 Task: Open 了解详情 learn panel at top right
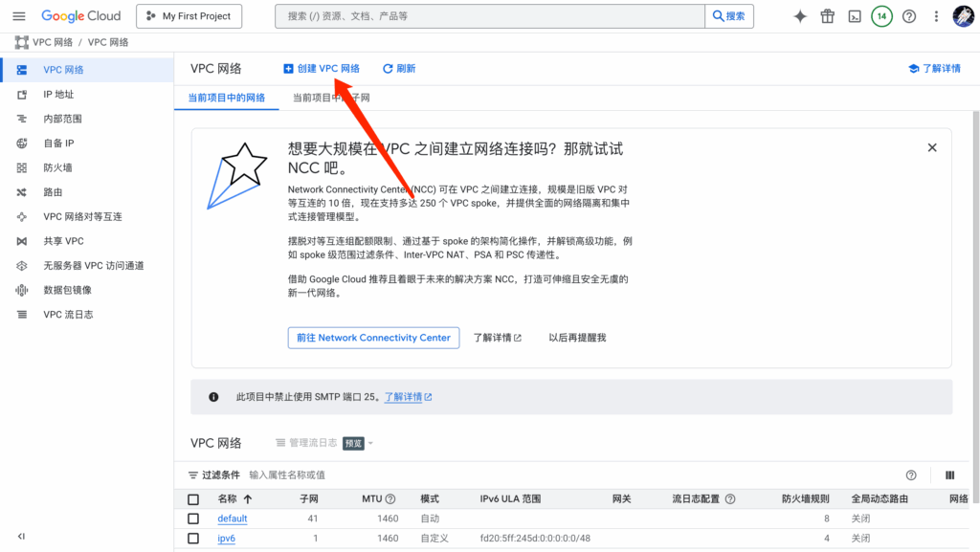click(x=934, y=69)
